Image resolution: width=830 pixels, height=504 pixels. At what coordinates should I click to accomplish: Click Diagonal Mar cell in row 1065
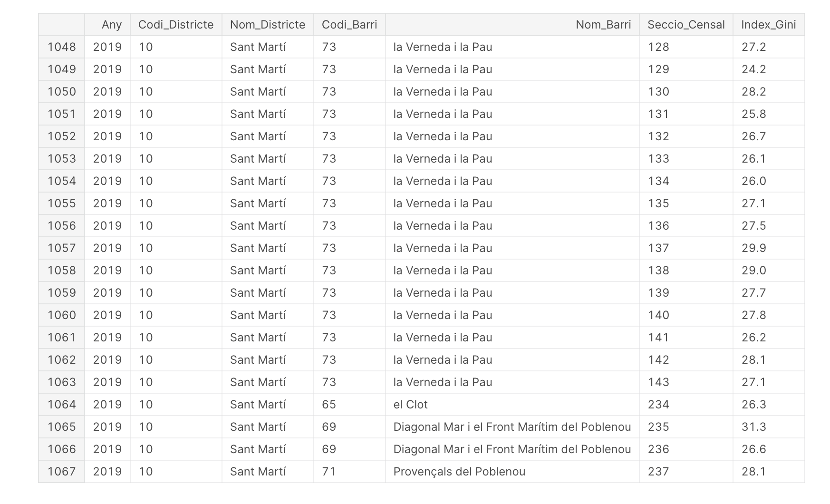click(512, 427)
